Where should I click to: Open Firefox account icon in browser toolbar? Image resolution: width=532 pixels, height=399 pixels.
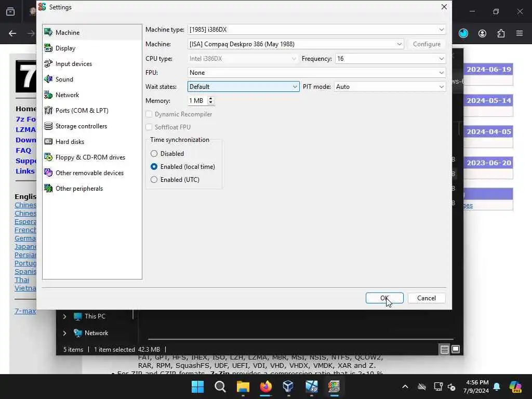point(482,33)
